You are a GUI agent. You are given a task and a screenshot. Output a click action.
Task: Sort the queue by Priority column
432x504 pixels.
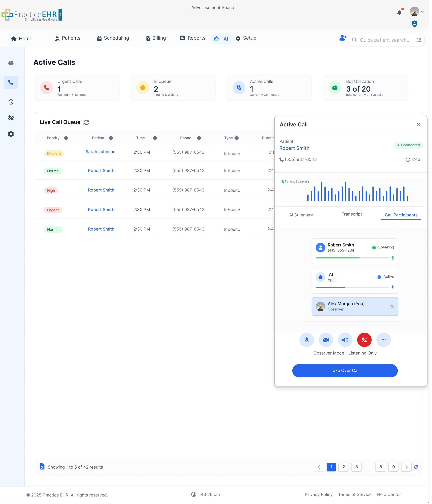66,138
